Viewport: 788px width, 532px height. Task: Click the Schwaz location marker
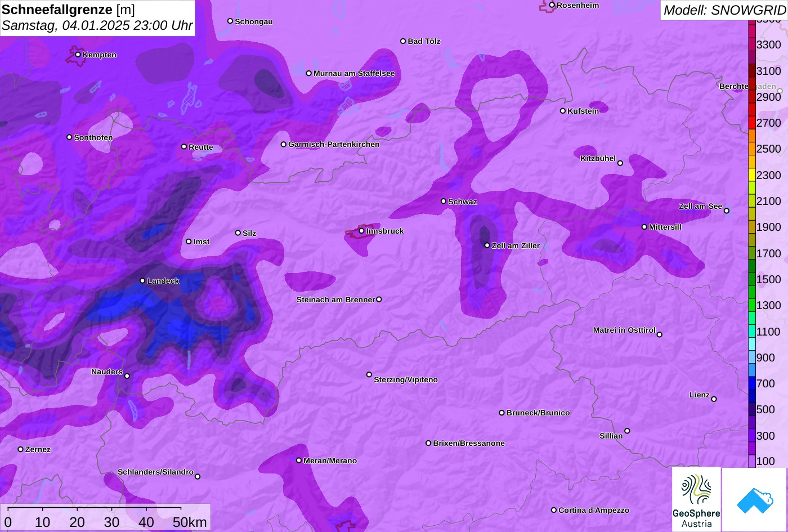(444, 201)
